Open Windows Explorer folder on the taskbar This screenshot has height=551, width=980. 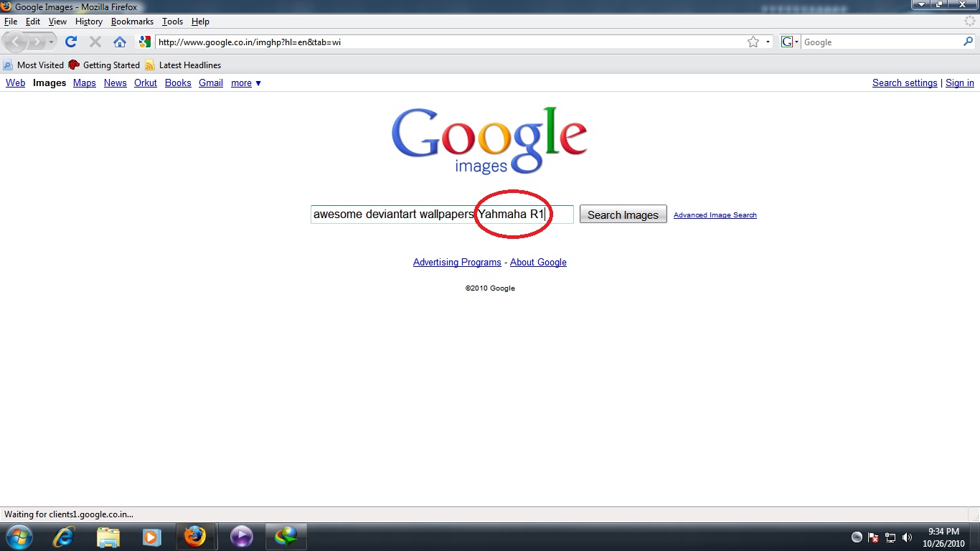click(108, 537)
